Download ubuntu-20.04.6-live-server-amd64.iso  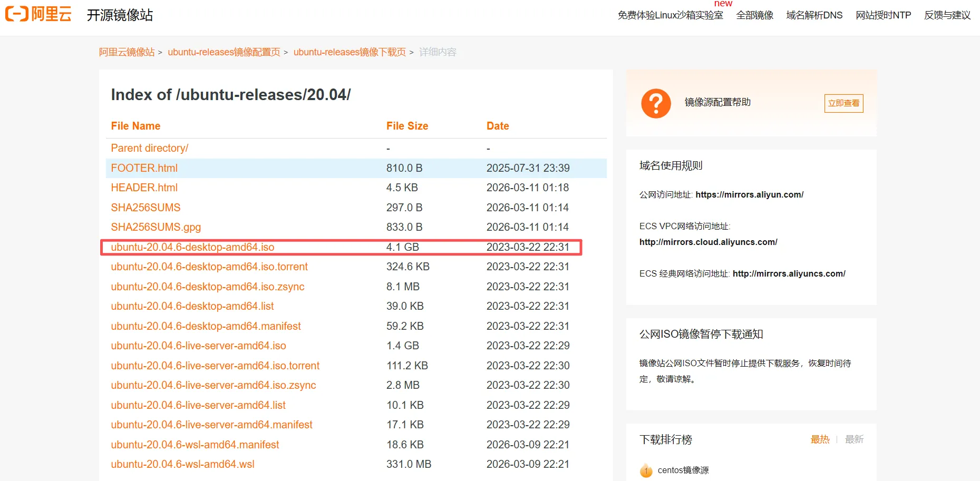(198, 346)
